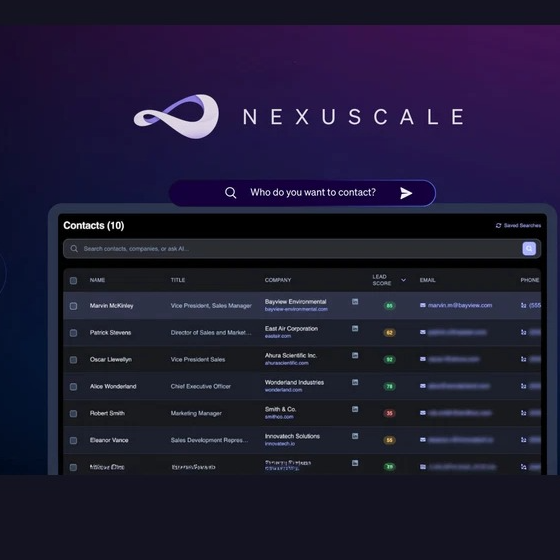
Task: Open LinkedIn icon for Innovatech Solutions
Action: tap(355, 436)
